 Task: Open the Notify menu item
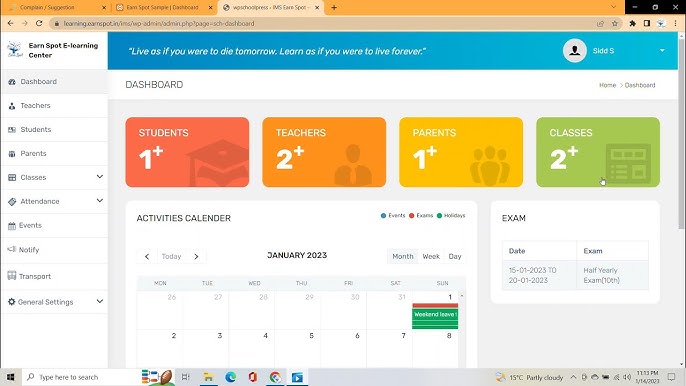click(54, 250)
